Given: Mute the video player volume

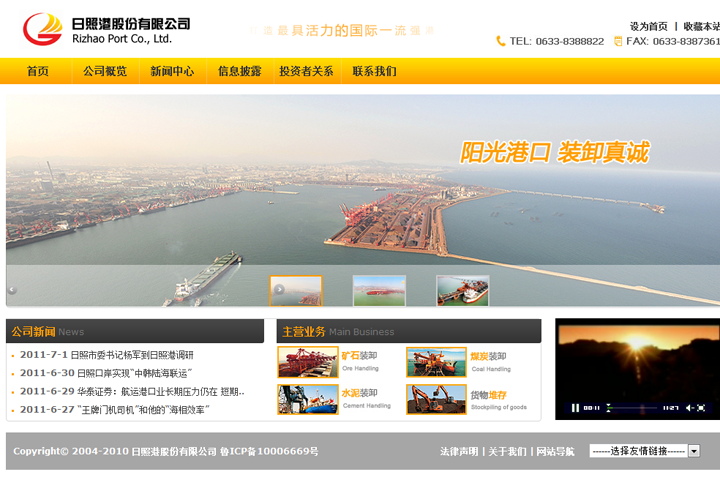Looking at the screenshot, I should coord(689,408).
